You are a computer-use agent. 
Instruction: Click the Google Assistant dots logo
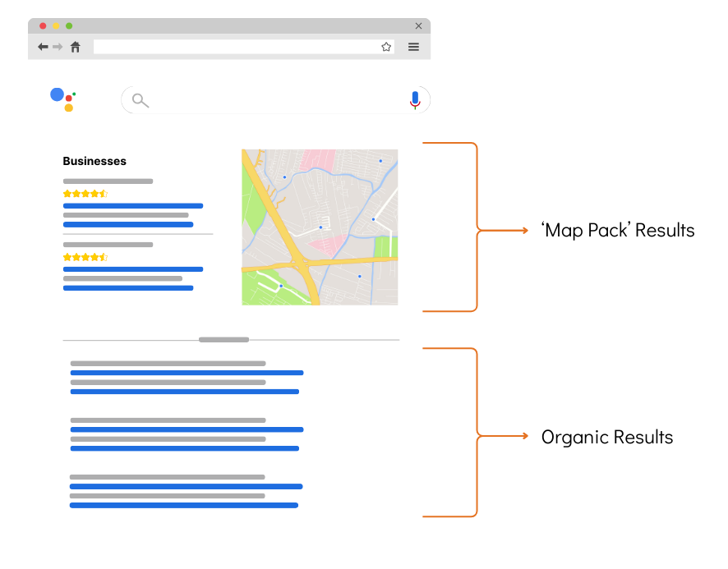(x=63, y=100)
